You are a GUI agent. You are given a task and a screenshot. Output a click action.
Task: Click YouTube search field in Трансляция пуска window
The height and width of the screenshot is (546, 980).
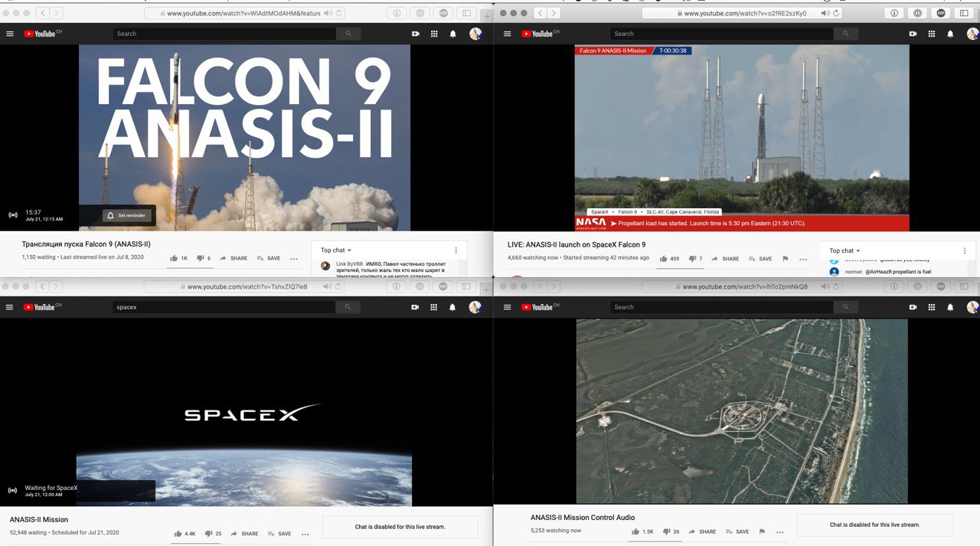pos(224,34)
